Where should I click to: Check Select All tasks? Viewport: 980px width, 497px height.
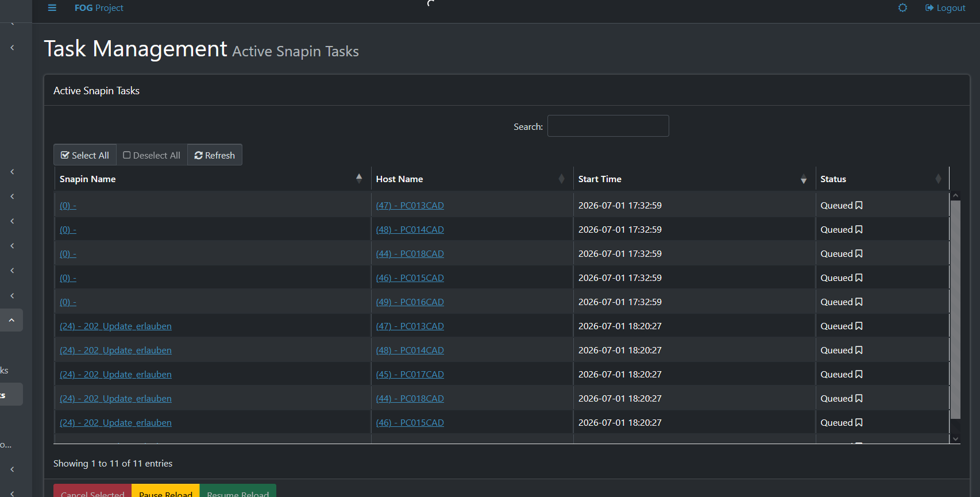[85, 155]
